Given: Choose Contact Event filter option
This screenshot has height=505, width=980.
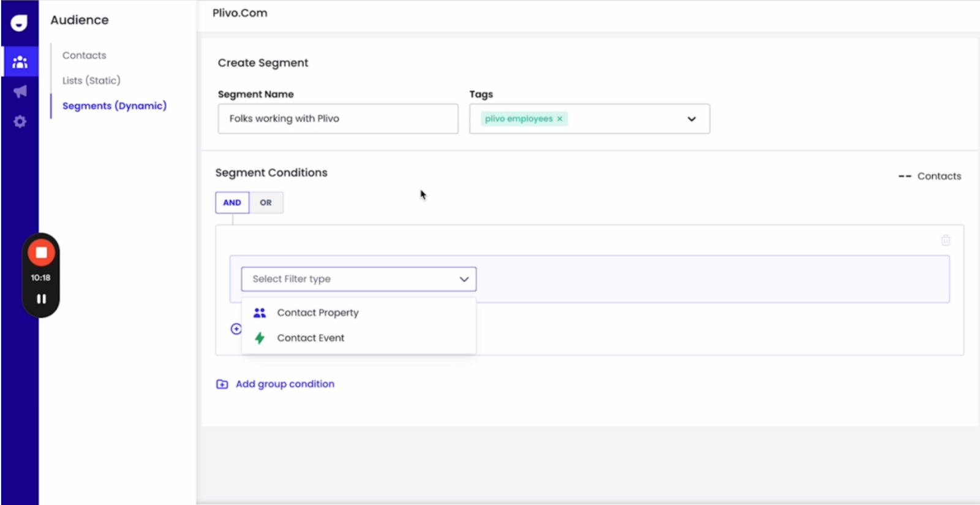Looking at the screenshot, I should [311, 338].
